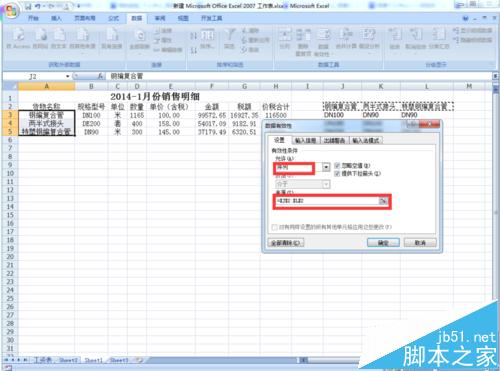This screenshot has width=500, height=371.
Task: Click range selector icon in Source field
Action: (x=383, y=201)
